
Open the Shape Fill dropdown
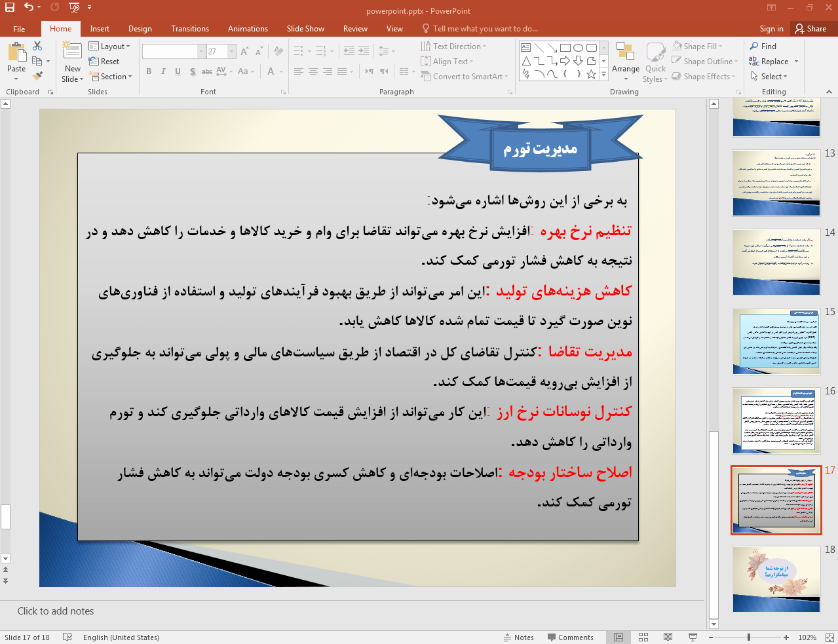tap(698, 47)
